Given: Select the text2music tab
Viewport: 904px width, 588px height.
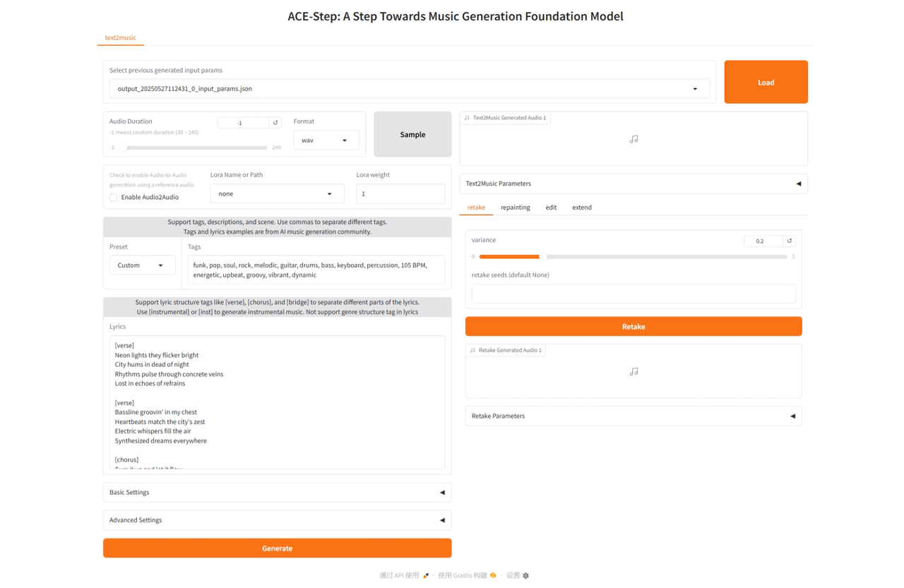Looking at the screenshot, I should click(120, 37).
